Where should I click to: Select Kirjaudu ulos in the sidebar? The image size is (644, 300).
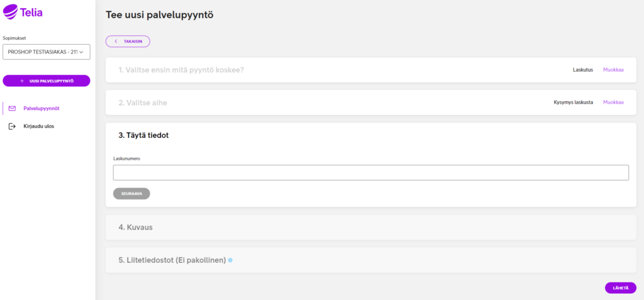tap(38, 126)
